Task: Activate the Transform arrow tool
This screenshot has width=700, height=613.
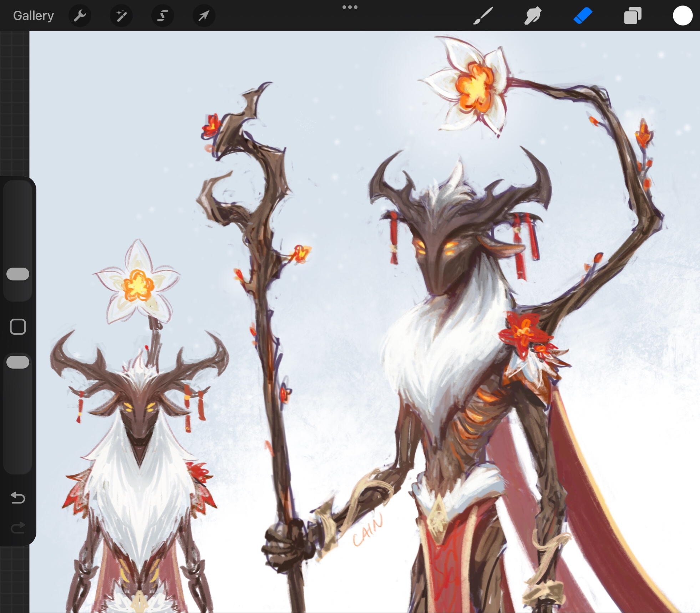Action: pos(204,16)
